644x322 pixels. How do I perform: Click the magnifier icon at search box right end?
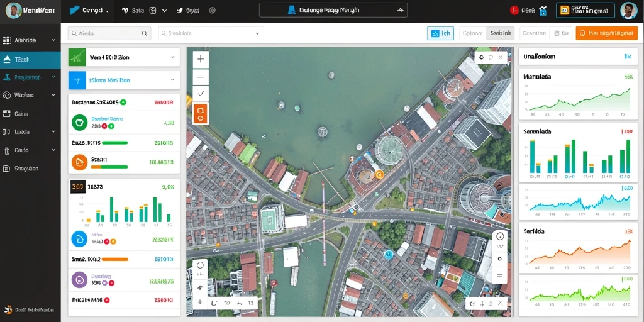coord(145,34)
